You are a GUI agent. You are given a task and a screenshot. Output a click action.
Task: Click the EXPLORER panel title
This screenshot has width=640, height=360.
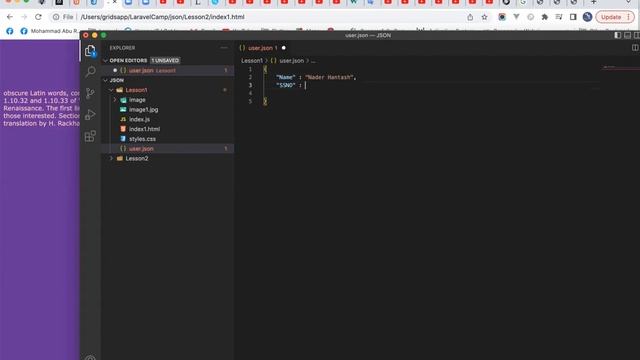click(122, 48)
